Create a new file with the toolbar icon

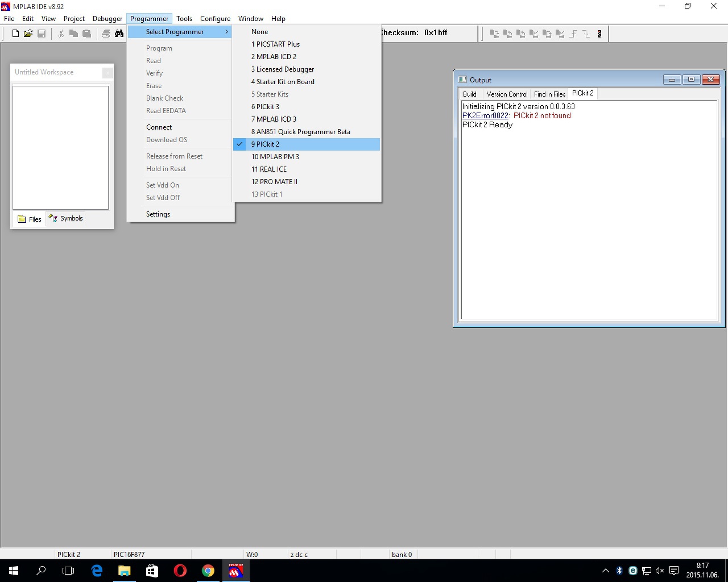[x=15, y=34]
